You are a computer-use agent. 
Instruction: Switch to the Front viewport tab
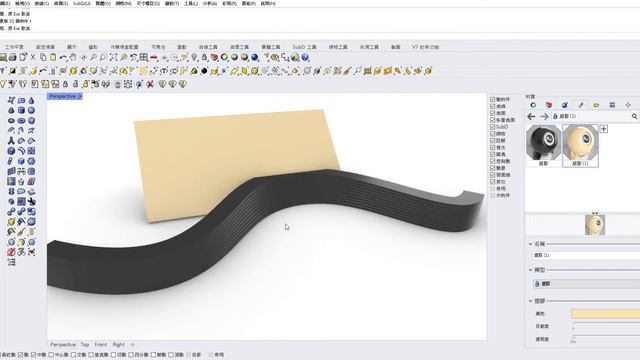click(100, 345)
